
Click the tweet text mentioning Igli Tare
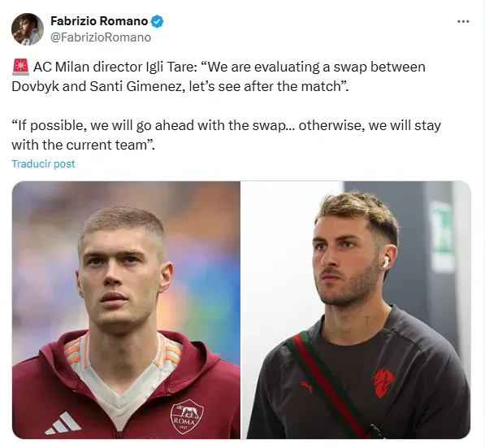click(x=219, y=76)
